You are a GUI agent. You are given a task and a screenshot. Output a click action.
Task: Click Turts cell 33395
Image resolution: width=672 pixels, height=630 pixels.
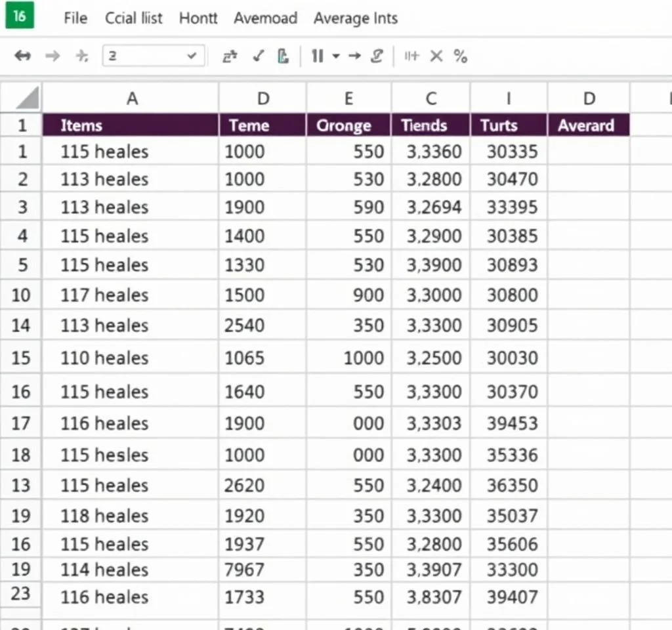pos(509,207)
